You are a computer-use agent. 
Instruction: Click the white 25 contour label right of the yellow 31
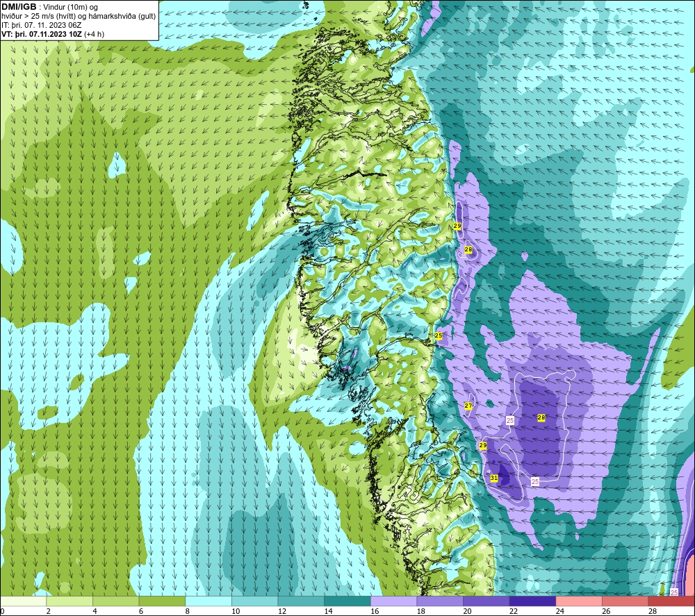point(535,481)
